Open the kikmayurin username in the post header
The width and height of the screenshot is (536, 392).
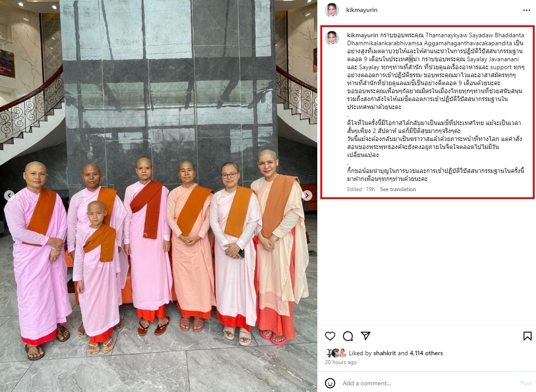[362, 10]
